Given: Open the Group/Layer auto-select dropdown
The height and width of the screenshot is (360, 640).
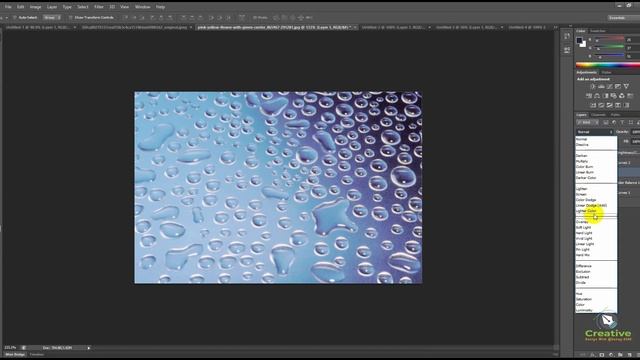Looking at the screenshot, I should point(52,18).
